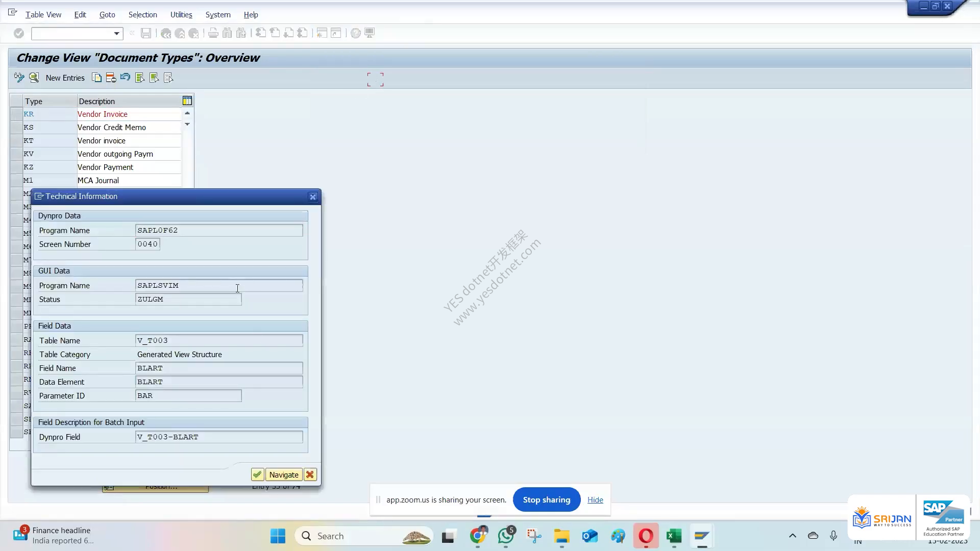
Task: Open the table settings grid icon
Action: (187, 101)
